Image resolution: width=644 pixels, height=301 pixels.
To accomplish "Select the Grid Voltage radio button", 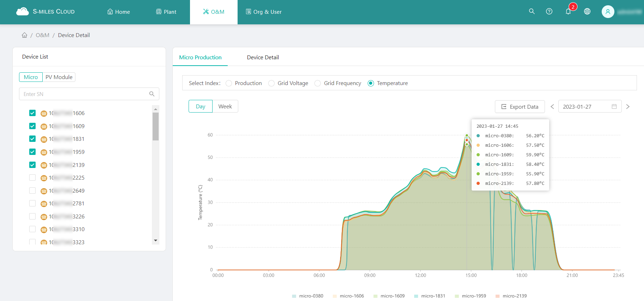I will coord(271,83).
